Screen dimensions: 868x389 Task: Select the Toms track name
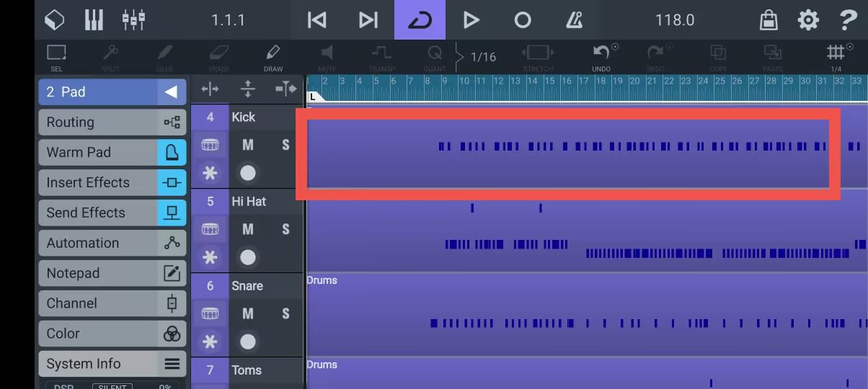tap(247, 370)
